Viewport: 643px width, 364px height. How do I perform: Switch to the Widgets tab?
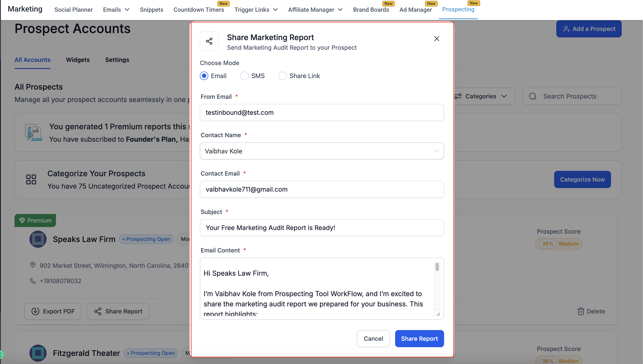(78, 60)
